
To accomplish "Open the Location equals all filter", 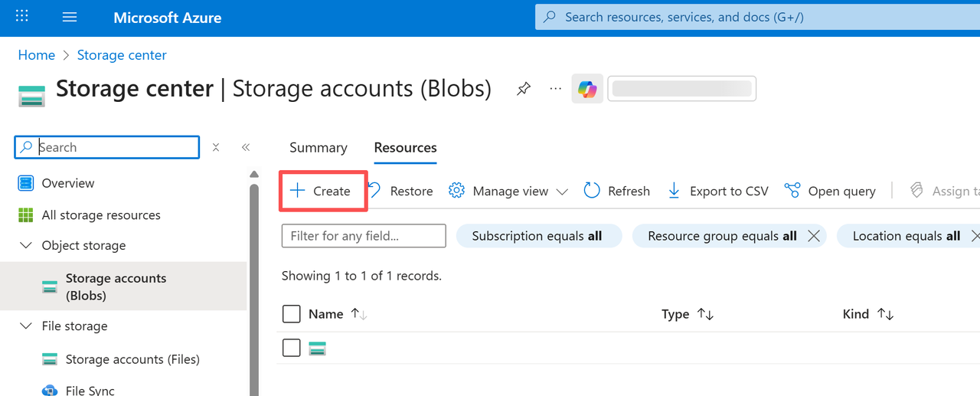I will click(x=906, y=236).
